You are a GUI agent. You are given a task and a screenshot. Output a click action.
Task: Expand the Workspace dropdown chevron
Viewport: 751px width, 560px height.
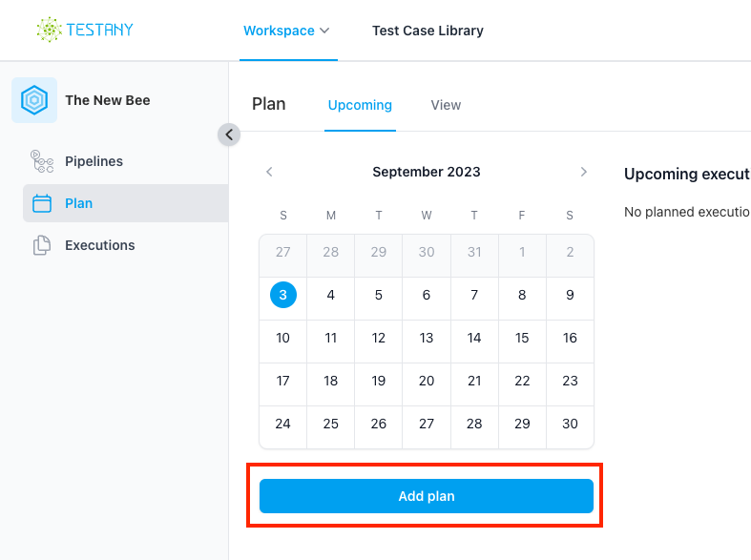[324, 31]
